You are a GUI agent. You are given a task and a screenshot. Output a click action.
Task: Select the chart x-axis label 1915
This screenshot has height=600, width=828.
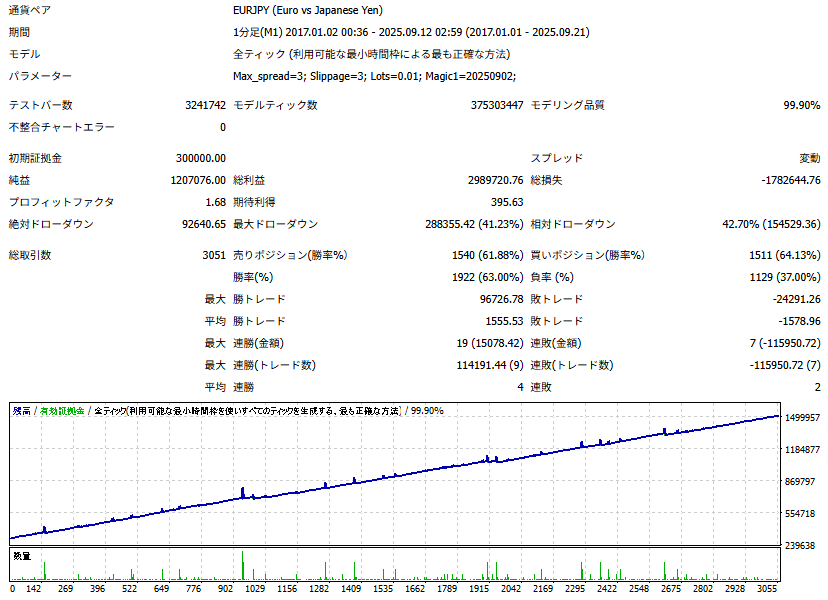(x=479, y=588)
